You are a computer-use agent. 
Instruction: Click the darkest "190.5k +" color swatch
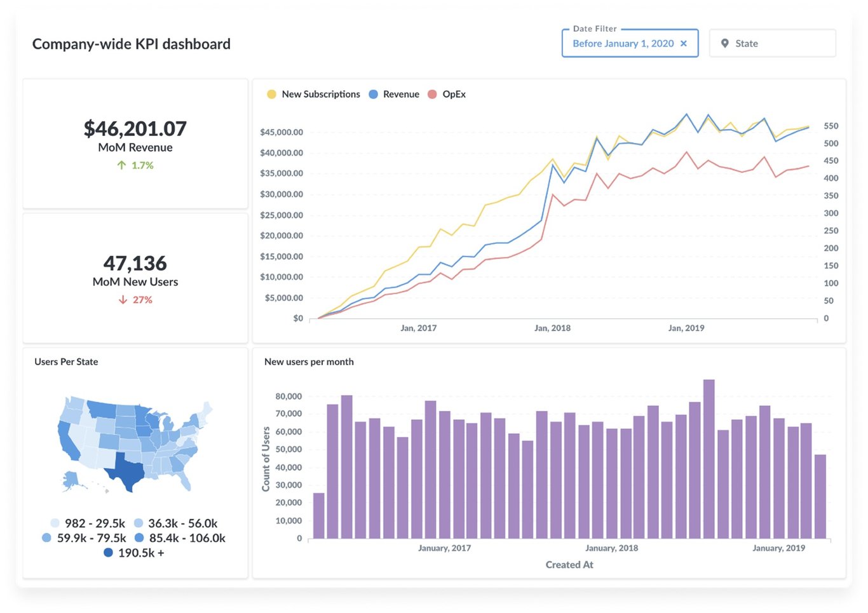click(107, 553)
